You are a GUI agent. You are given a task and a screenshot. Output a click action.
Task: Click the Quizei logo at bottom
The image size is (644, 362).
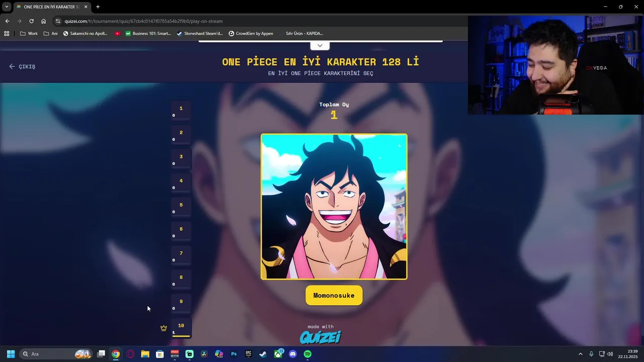[320, 337]
